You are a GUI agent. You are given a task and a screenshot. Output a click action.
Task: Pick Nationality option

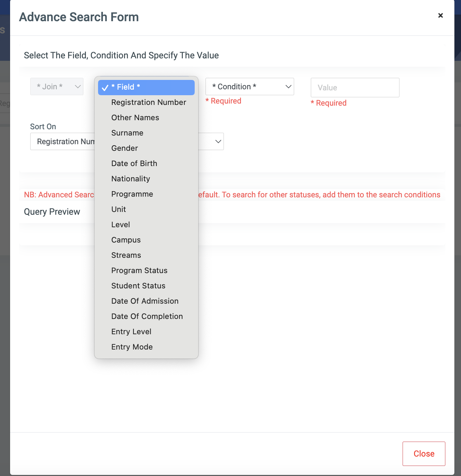(146, 179)
